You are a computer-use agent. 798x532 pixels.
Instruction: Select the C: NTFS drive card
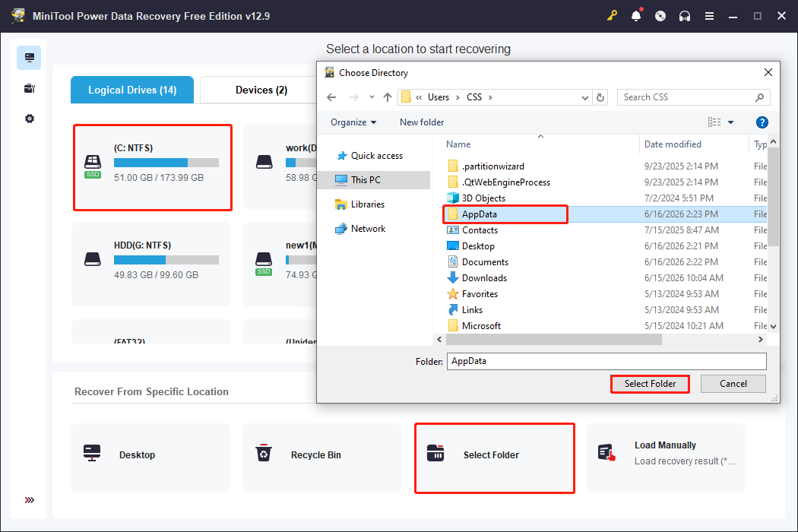[153, 167]
